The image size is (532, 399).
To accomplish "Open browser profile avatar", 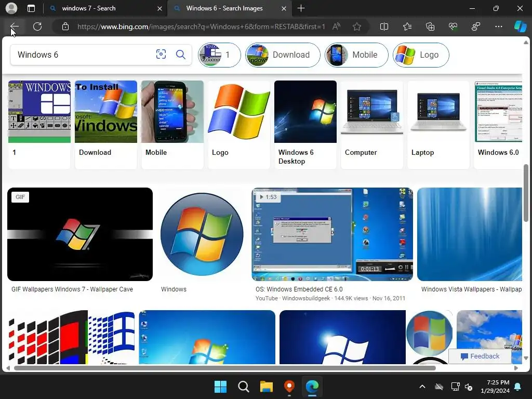I will [11, 8].
